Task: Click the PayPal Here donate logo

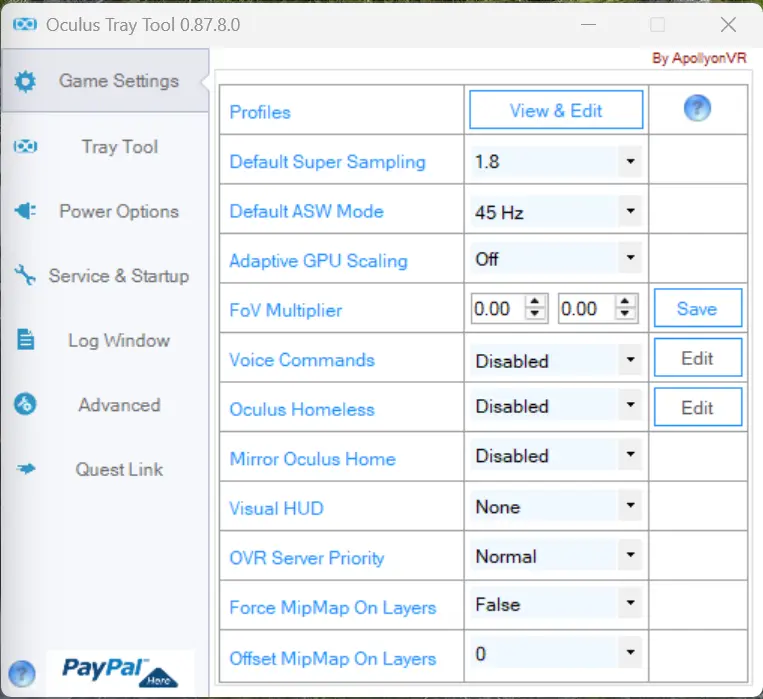Action: point(120,673)
